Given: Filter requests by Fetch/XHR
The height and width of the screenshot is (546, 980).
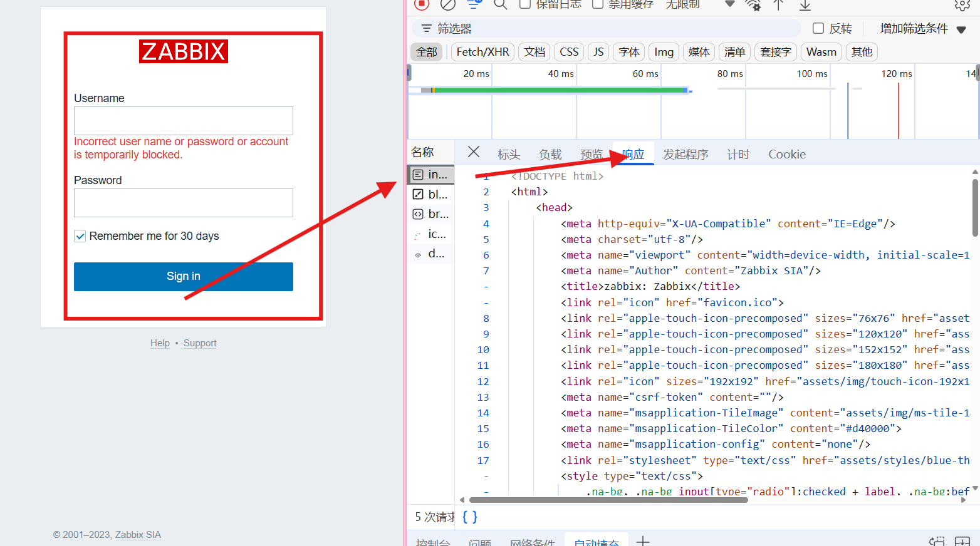Looking at the screenshot, I should coord(482,52).
